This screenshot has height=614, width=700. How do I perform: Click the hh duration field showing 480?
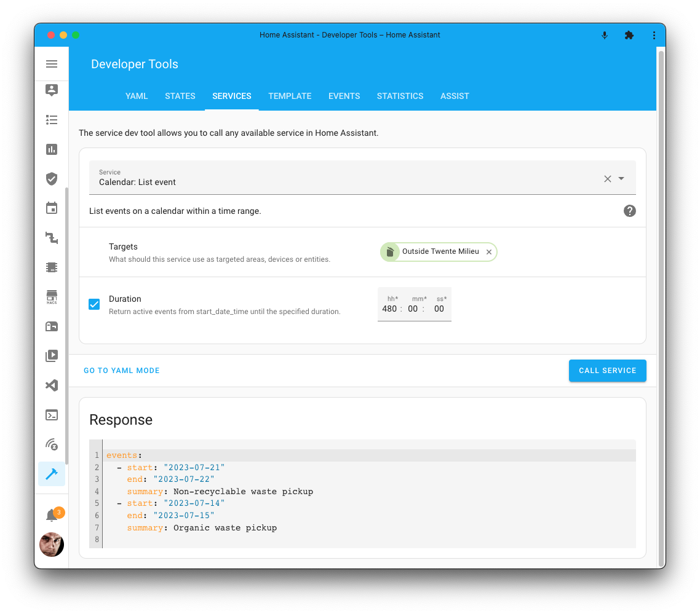pos(389,309)
